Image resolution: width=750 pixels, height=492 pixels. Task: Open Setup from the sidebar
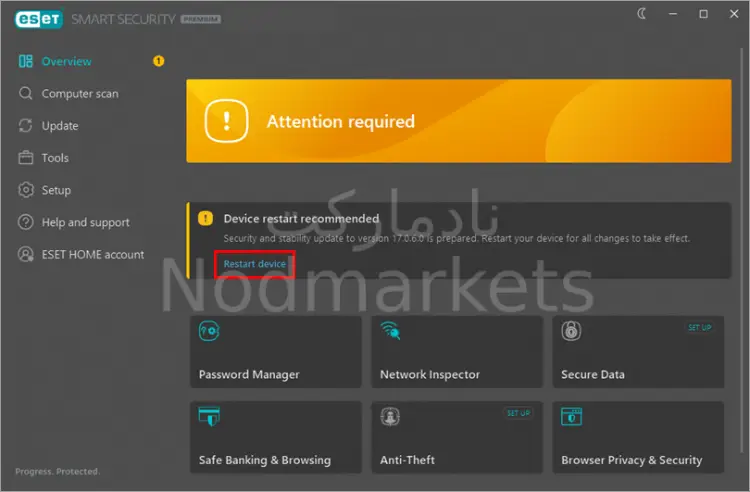[x=56, y=190]
